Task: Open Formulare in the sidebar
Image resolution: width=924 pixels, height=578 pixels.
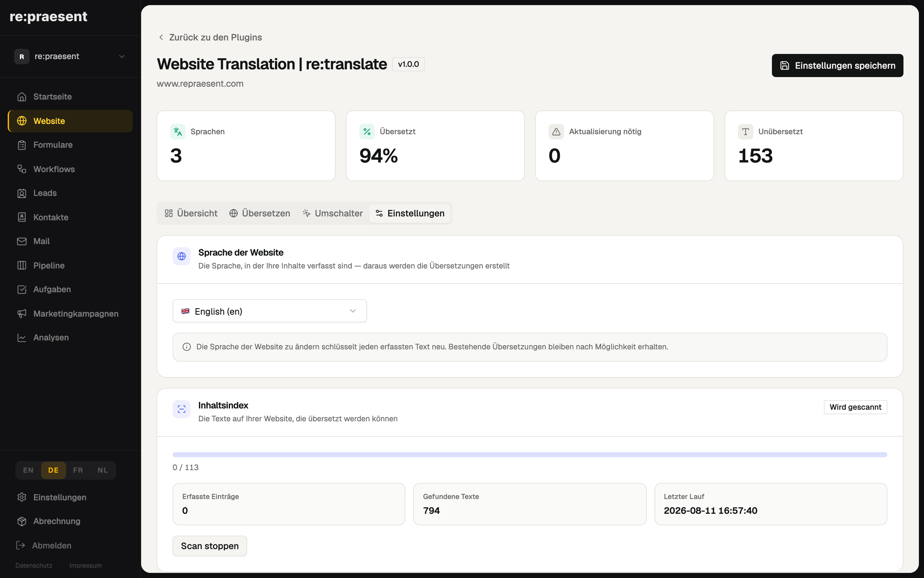Action: coord(70,145)
